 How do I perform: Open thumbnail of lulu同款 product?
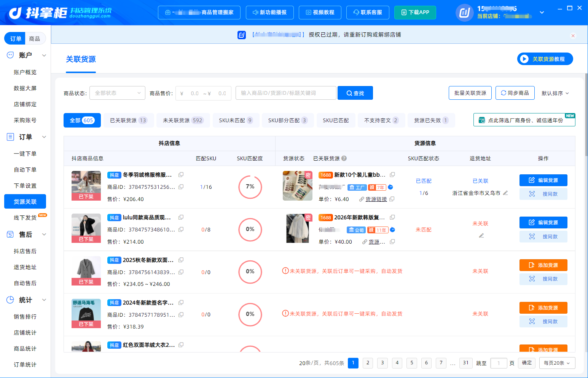tap(86, 228)
